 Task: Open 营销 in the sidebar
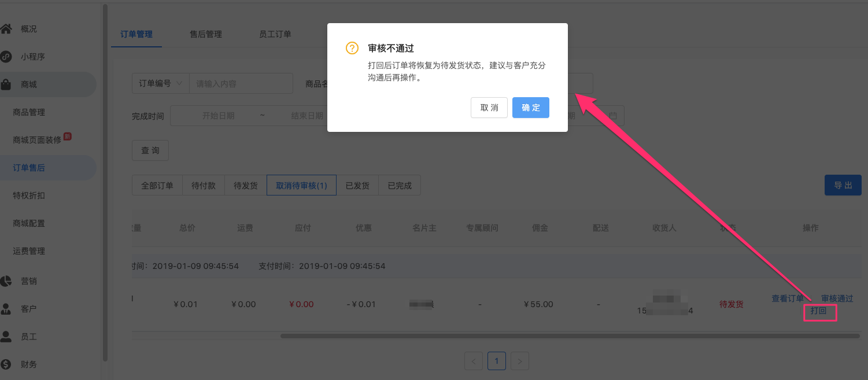tap(29, 281)
